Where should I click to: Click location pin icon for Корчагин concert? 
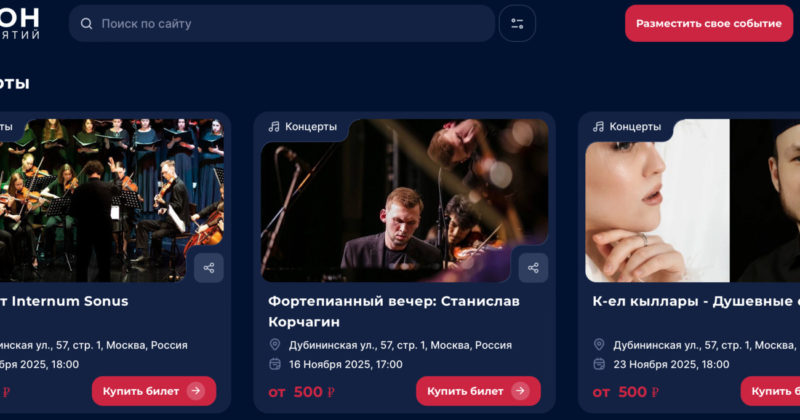click(x=274, y=345)
